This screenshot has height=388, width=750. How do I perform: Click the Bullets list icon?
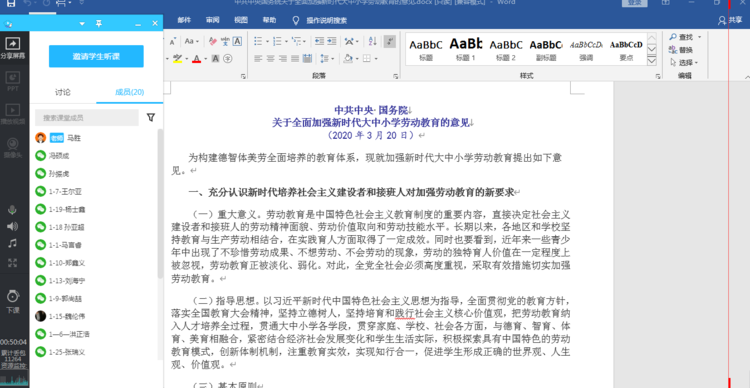click(x=258, y=41)
